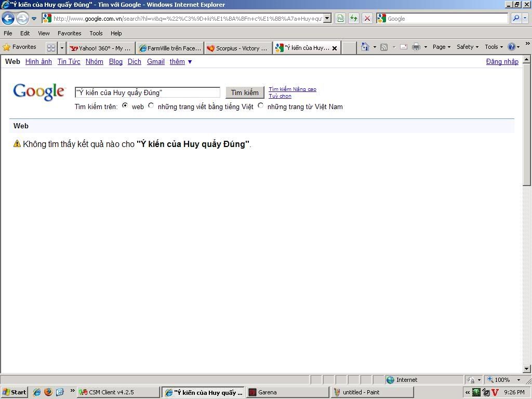Click the magnifier search button in toolbar

(x=516, y=18)
